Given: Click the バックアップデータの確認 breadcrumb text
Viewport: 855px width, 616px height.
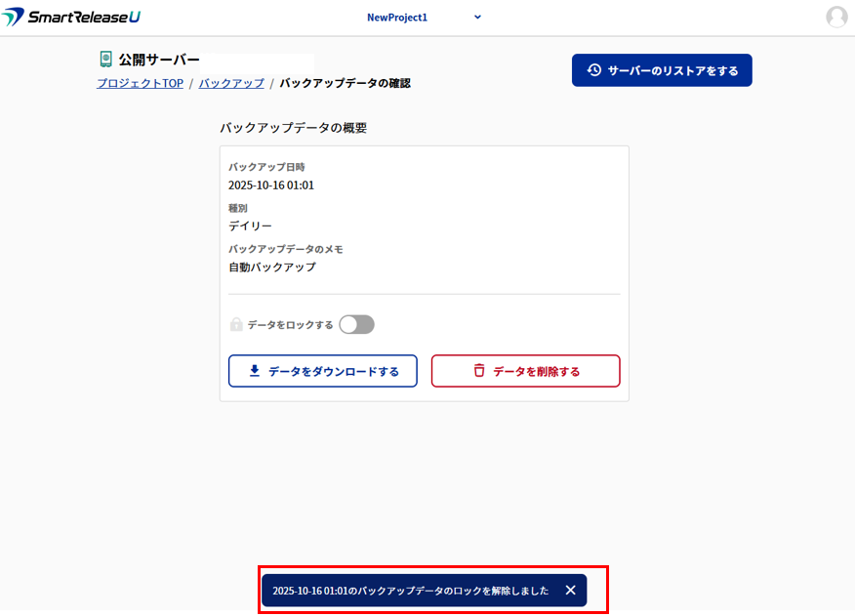Looking at the screenshot, I should pos(345,84).
